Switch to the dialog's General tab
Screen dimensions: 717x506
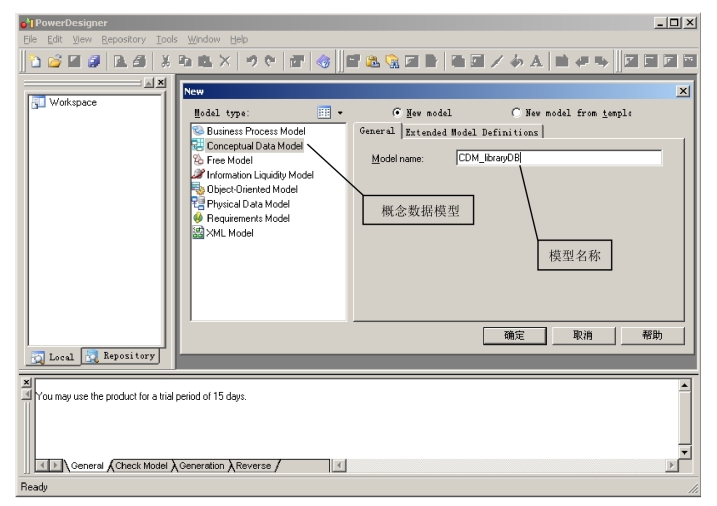click(x=377, y=131)
